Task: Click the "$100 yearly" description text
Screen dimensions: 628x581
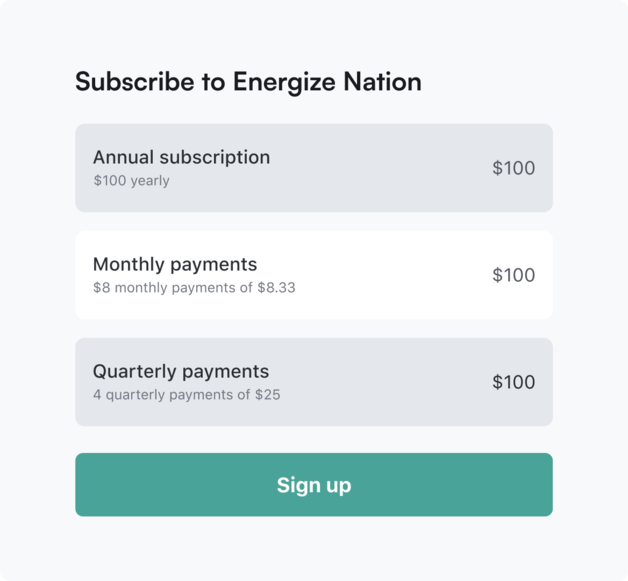Action: tap(131, 181)
